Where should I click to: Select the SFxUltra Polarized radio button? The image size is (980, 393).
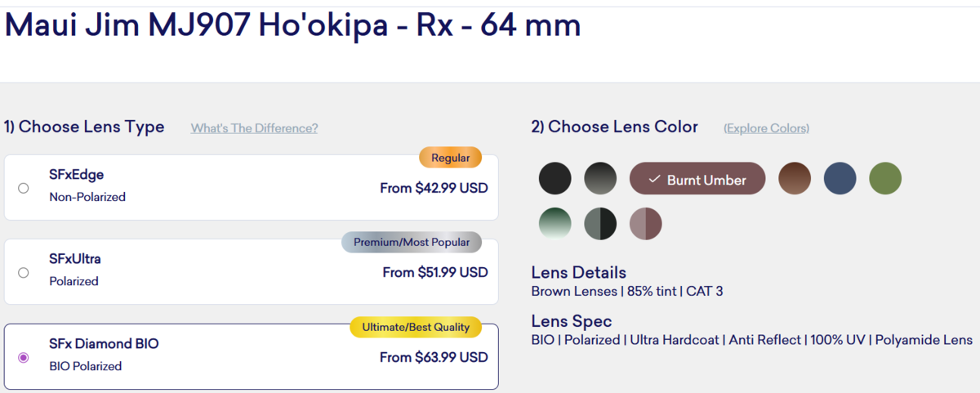24,272
